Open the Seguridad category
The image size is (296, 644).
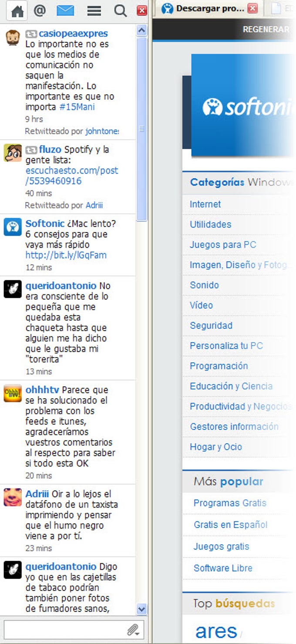pyautogui.click(x=211, y=325)
